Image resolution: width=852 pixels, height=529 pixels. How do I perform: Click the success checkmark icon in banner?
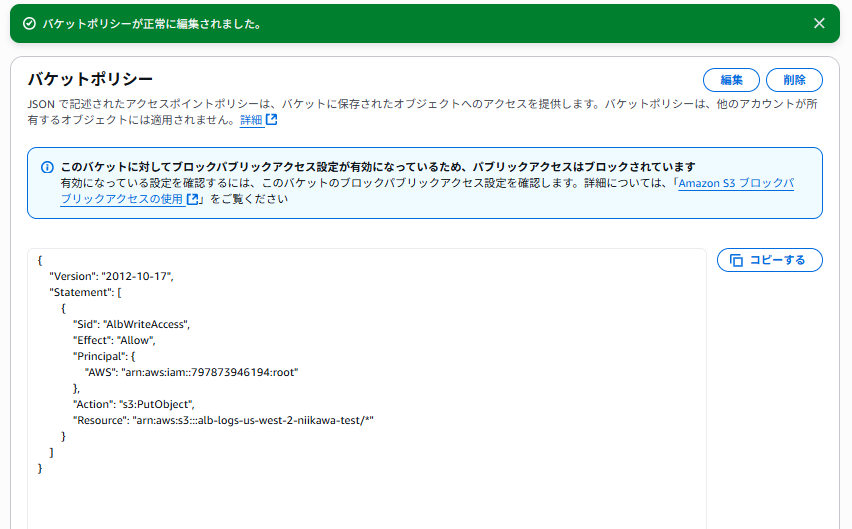coord(29,23)
